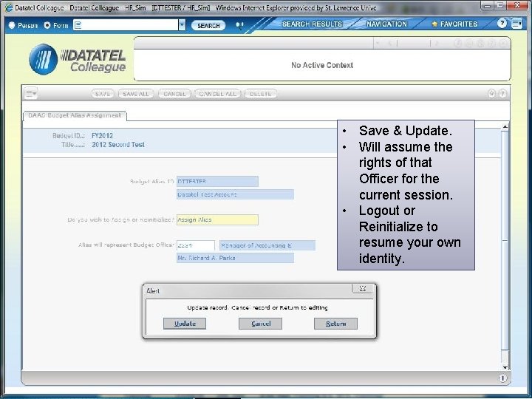This screenshot has width=532, height=399.
Task: Select the Person radio button
Action: [12, 25]
